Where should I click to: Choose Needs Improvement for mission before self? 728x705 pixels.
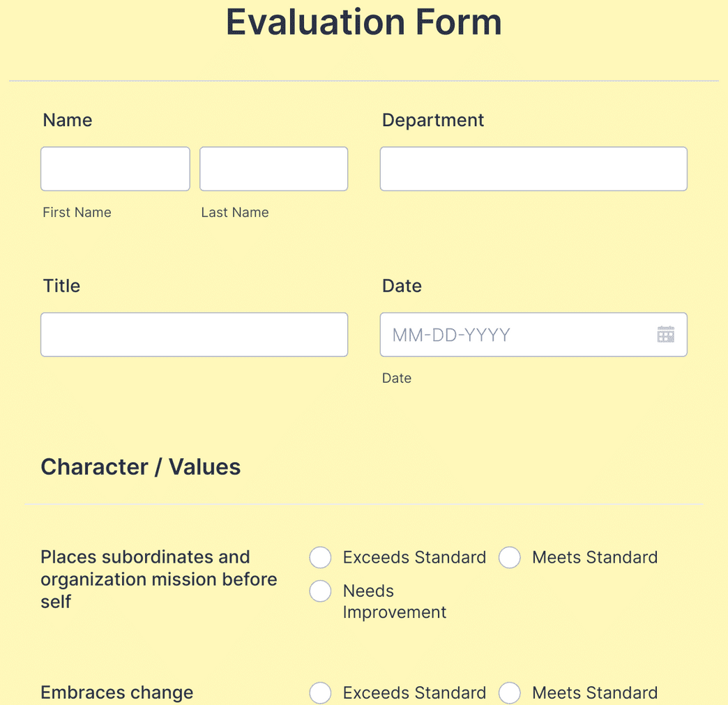point(320,591)
